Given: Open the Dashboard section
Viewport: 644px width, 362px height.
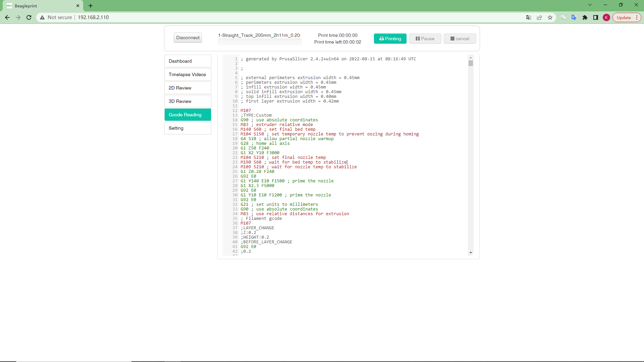Looking at the screenshot, I should (x=187, y=61).
